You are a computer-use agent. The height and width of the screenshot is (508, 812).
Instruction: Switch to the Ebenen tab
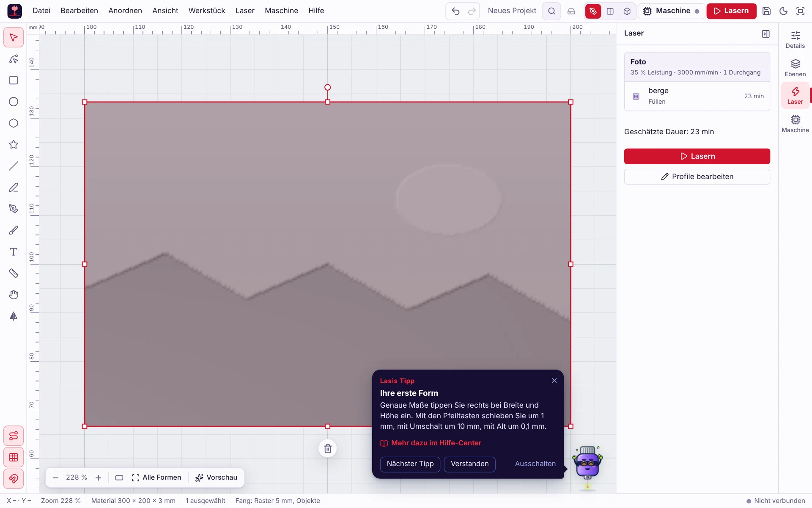point(795,68)
